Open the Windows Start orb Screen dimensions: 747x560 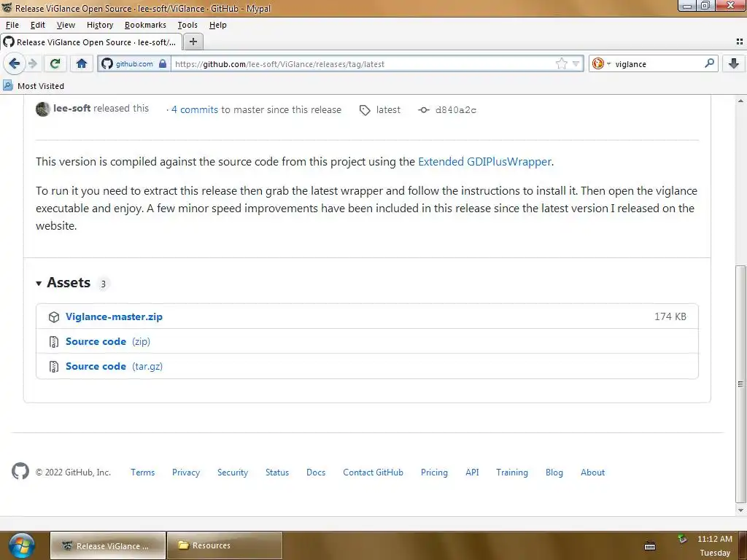coord(22,545)
